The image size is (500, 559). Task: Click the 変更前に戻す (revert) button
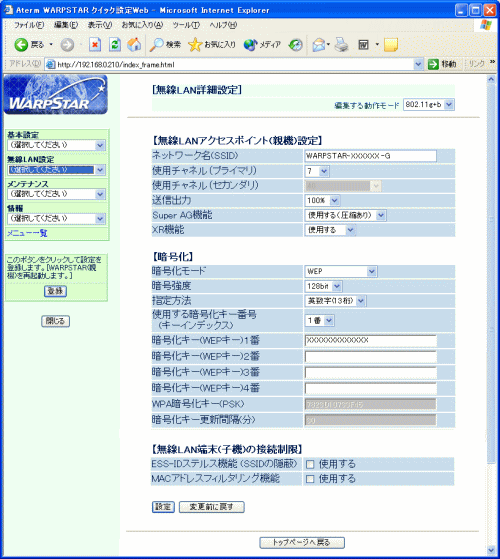point(211,507)
